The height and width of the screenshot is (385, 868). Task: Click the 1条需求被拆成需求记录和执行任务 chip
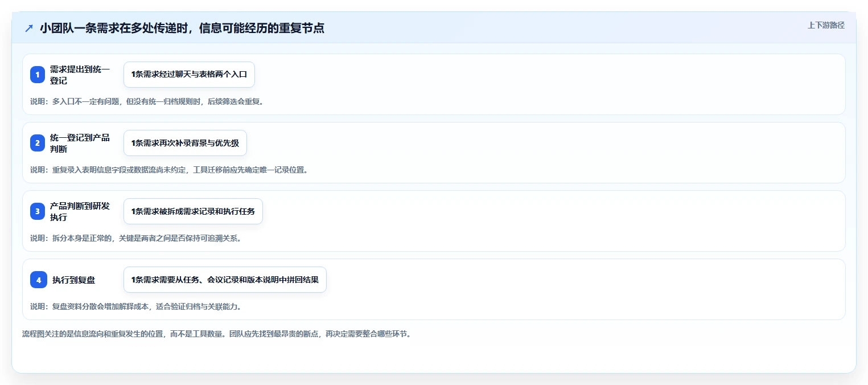(193, 211)
